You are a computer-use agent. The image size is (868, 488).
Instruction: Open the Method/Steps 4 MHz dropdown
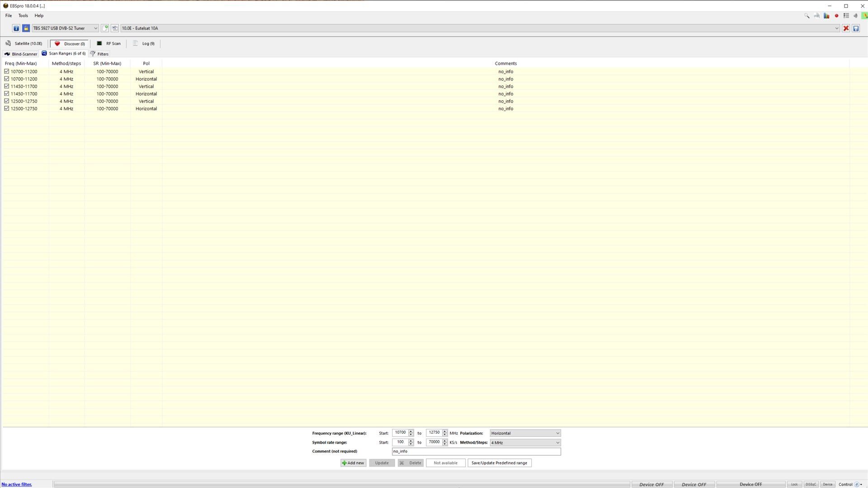coord(525,442)
